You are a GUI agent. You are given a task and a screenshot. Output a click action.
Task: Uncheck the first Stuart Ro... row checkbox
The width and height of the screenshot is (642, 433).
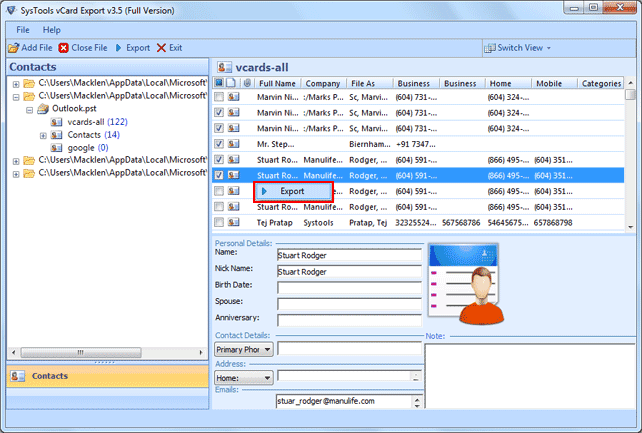219,160
